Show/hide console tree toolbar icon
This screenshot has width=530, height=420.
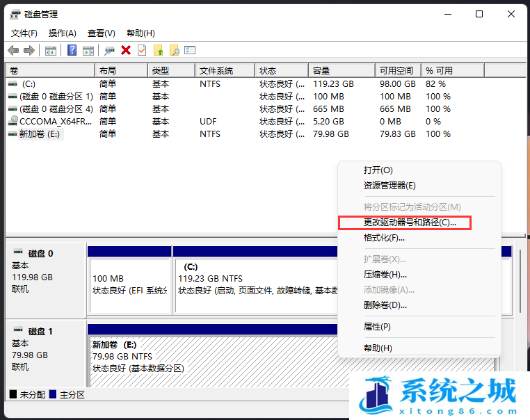click(51, 51)
